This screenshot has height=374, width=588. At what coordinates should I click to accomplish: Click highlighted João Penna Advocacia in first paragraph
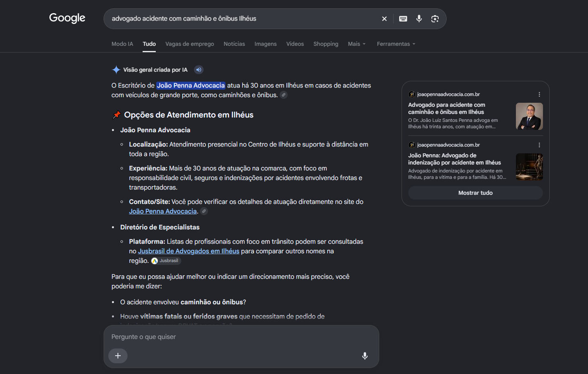191,85
